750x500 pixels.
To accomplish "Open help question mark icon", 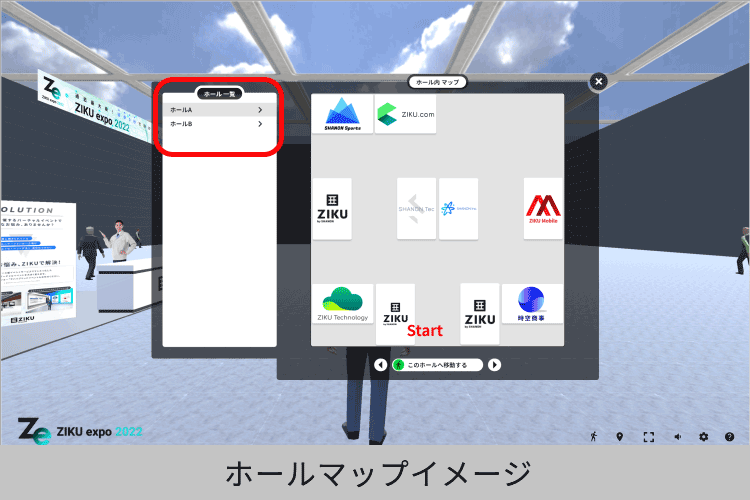I will point(729,436).
